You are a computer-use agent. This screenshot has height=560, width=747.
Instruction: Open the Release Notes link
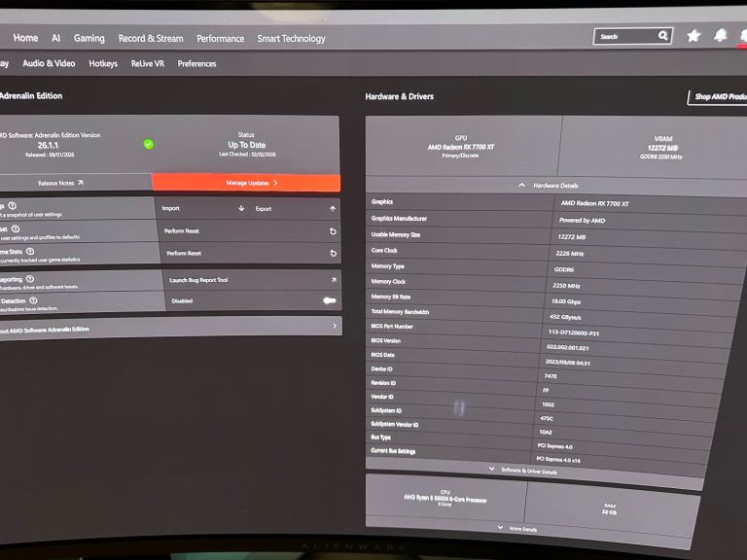pos(60,183)
